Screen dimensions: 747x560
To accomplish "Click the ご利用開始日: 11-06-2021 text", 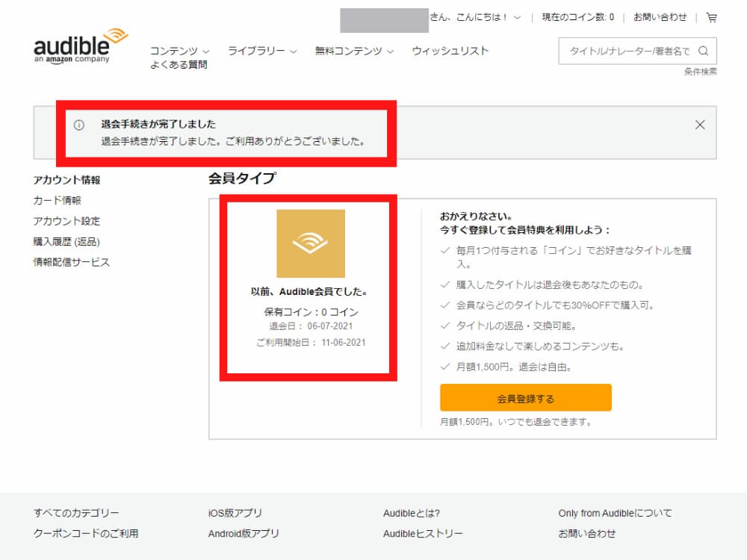I will 311,343.
